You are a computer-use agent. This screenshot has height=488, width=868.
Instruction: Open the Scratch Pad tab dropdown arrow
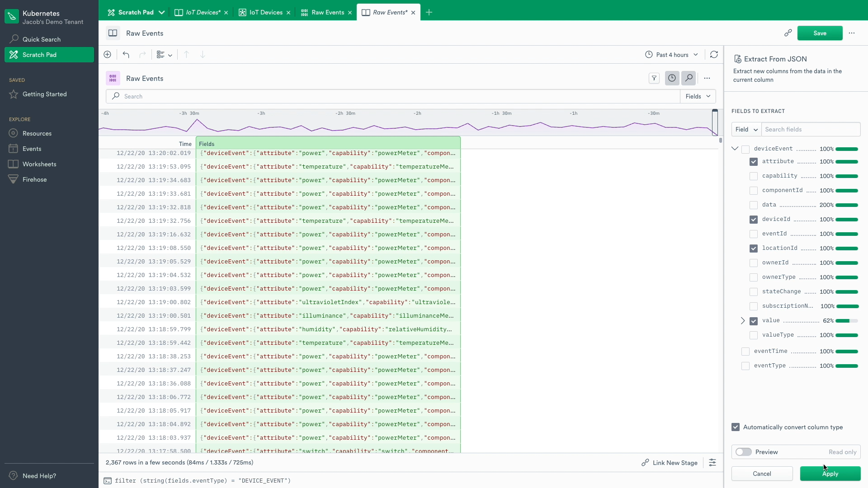(x=161, y=13)
